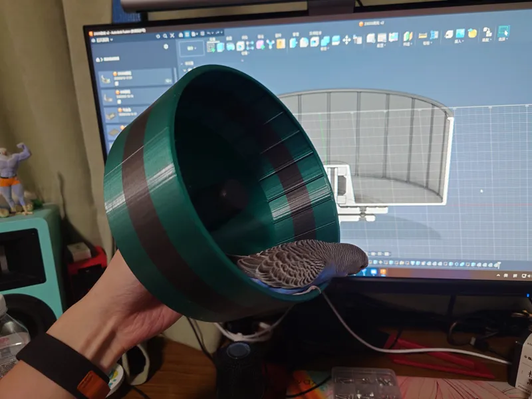Click the purple Create Form icon
This screenshot has height=399, width=532.
(260, 45)
